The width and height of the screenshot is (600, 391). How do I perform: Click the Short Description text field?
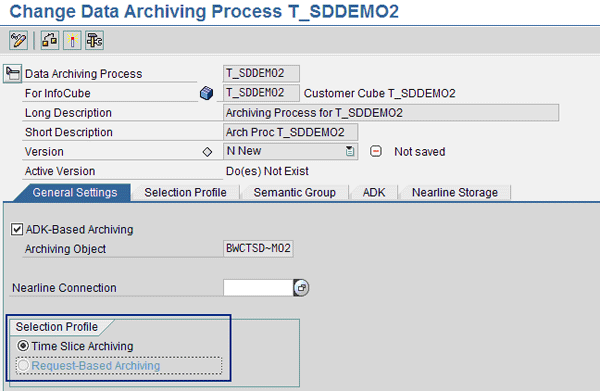[290, 132]
